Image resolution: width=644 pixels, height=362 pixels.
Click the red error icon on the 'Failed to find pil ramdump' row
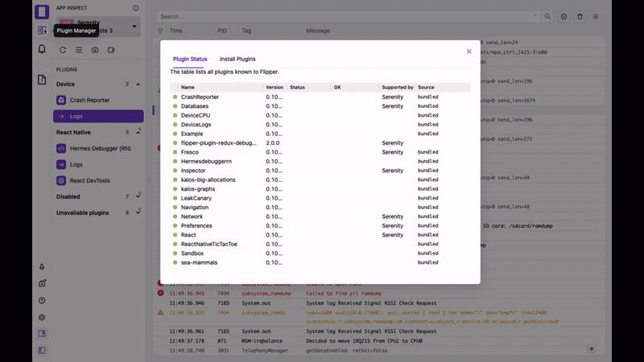(160, 293)
